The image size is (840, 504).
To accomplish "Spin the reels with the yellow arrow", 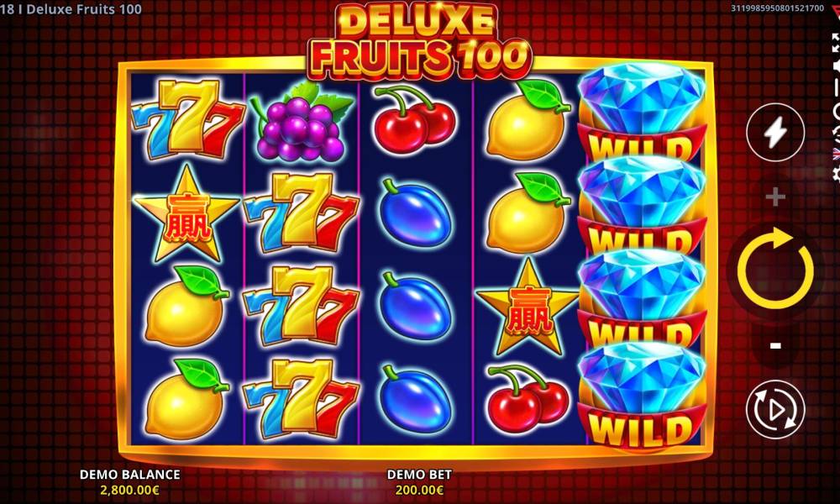I will coord(775,270).
